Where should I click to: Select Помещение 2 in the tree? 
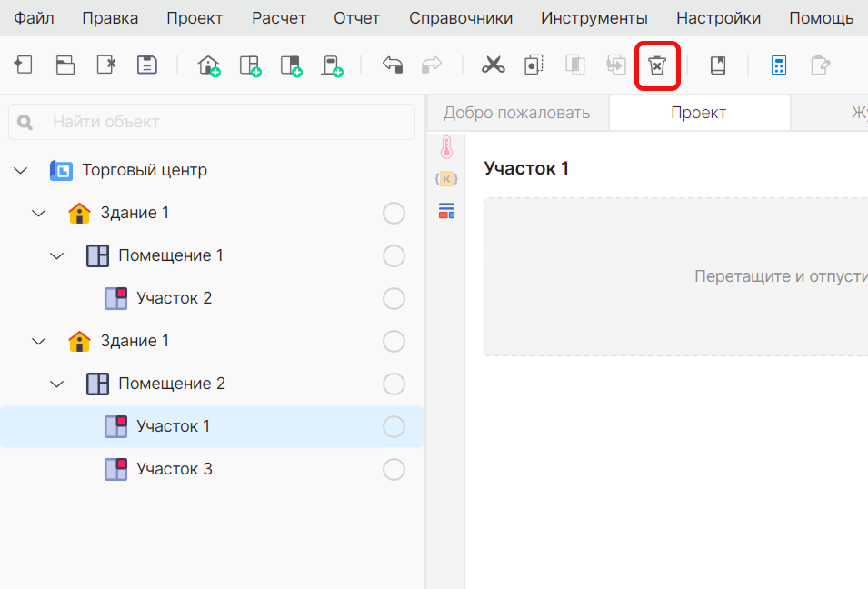click(x=172, y=384)
